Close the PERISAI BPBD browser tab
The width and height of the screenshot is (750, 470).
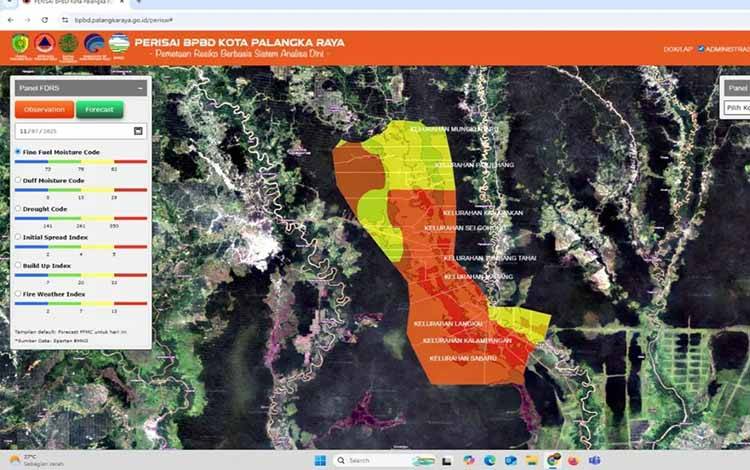tap(121, 2)
